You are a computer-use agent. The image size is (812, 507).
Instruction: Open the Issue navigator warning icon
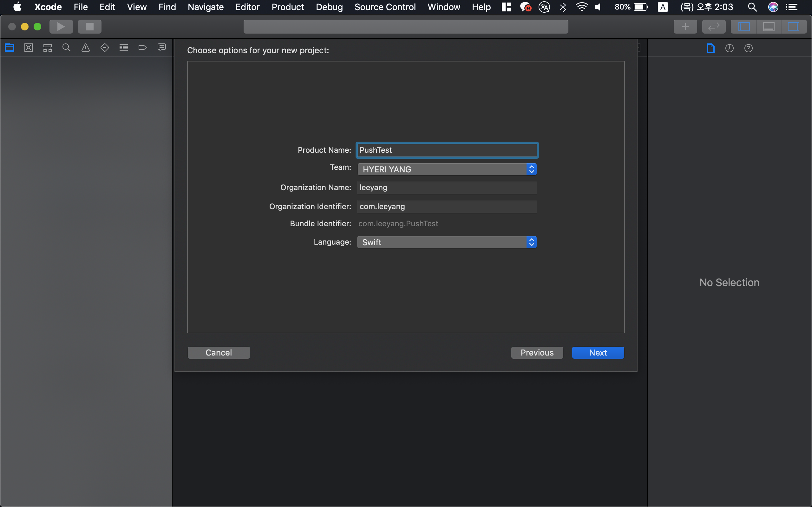coord(86,48)
